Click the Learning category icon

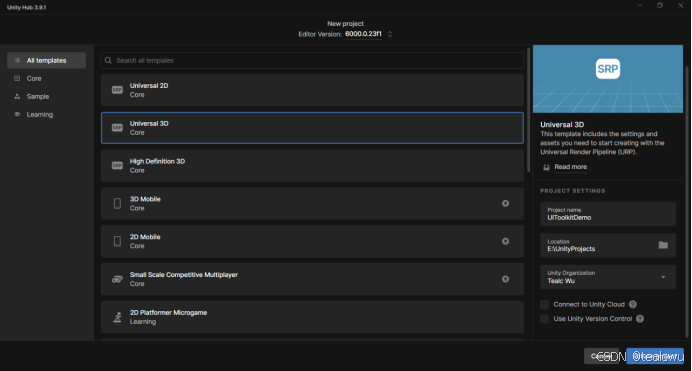point(17,115)
